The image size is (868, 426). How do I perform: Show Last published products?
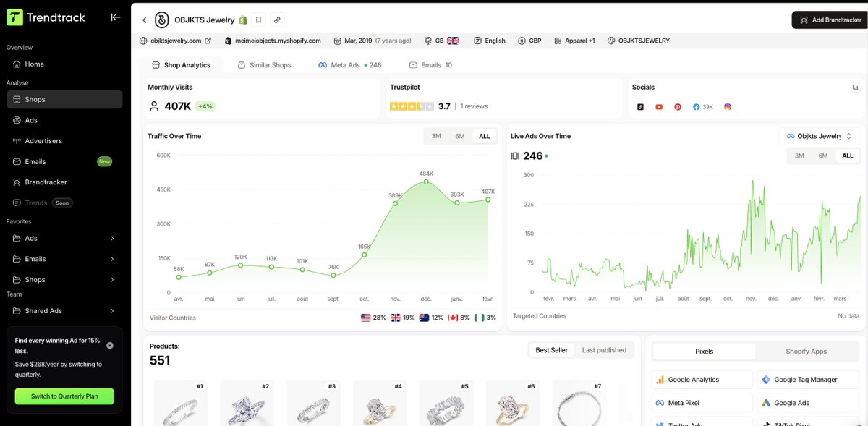(x=605, y=350)
